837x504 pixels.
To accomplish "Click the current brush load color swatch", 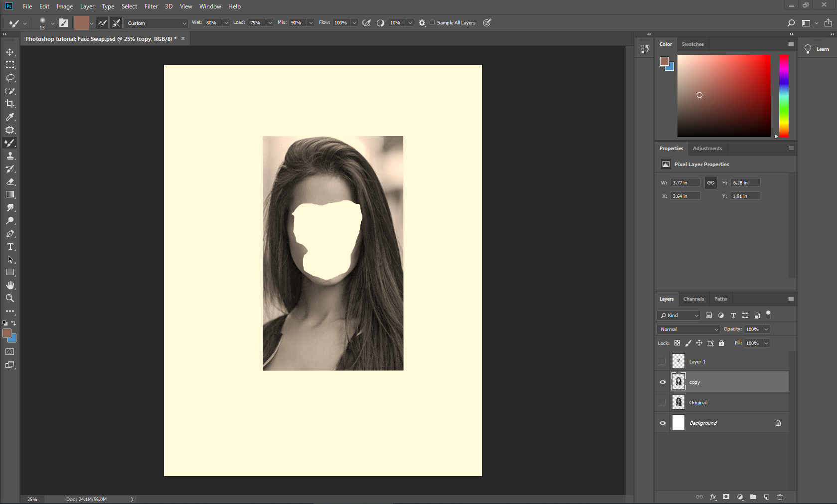I will click(x=81, y=23).
